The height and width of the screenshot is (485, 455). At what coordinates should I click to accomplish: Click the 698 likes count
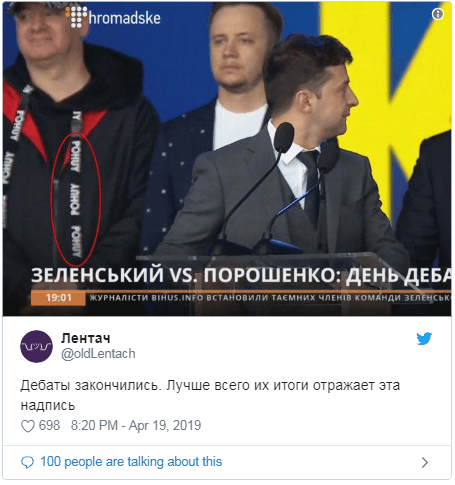tap(49, 426)
